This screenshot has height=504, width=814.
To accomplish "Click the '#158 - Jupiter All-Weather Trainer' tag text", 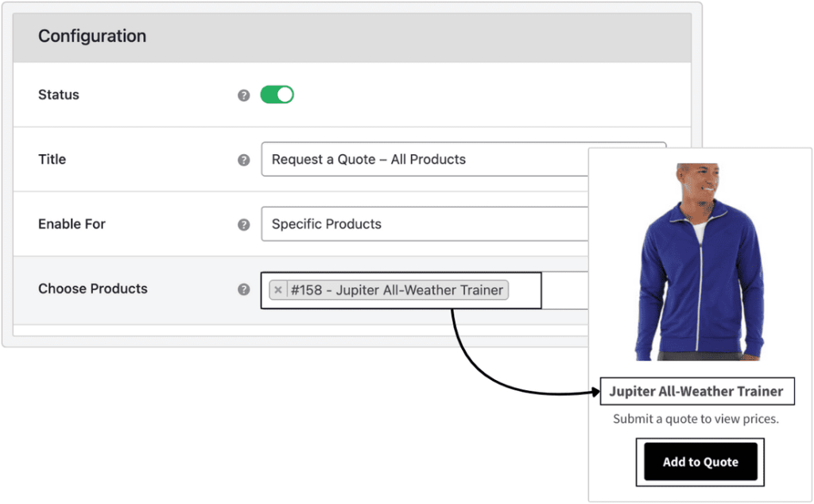I will [397, 290].
